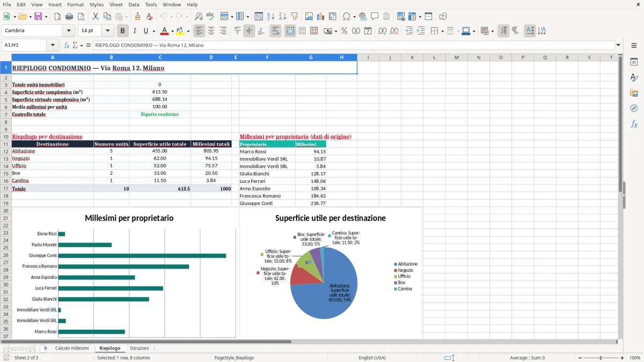
Task: Open sidebar Gallery panel
Action: tap(634, 93)
